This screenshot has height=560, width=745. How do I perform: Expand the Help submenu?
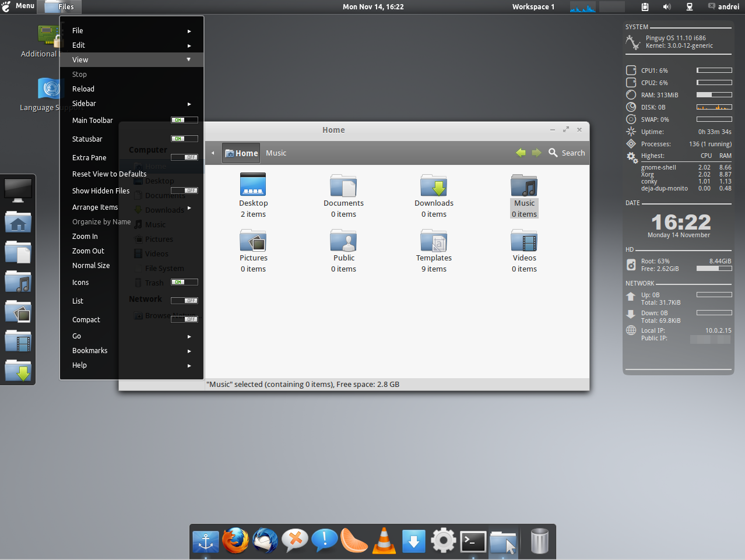point(132,365)
